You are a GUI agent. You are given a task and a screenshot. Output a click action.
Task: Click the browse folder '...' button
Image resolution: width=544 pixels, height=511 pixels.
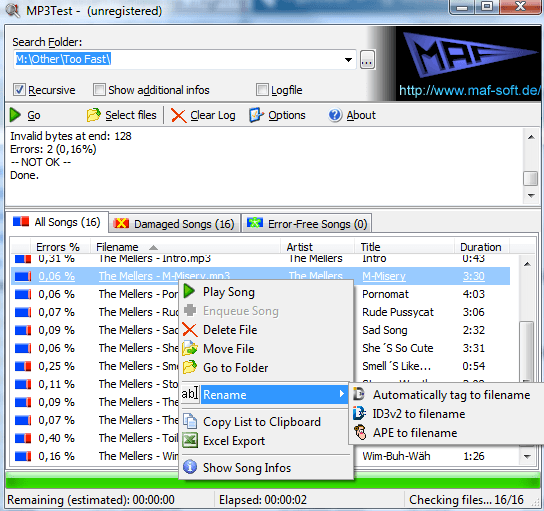pos(367,60)
